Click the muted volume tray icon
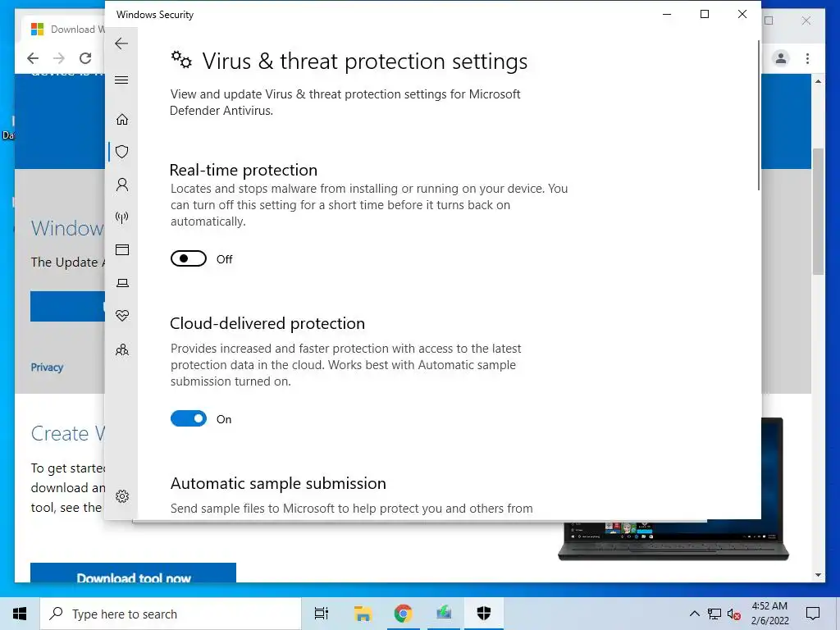Image resolution: width=840 pixels, height=630 pixels. point(734,614)
